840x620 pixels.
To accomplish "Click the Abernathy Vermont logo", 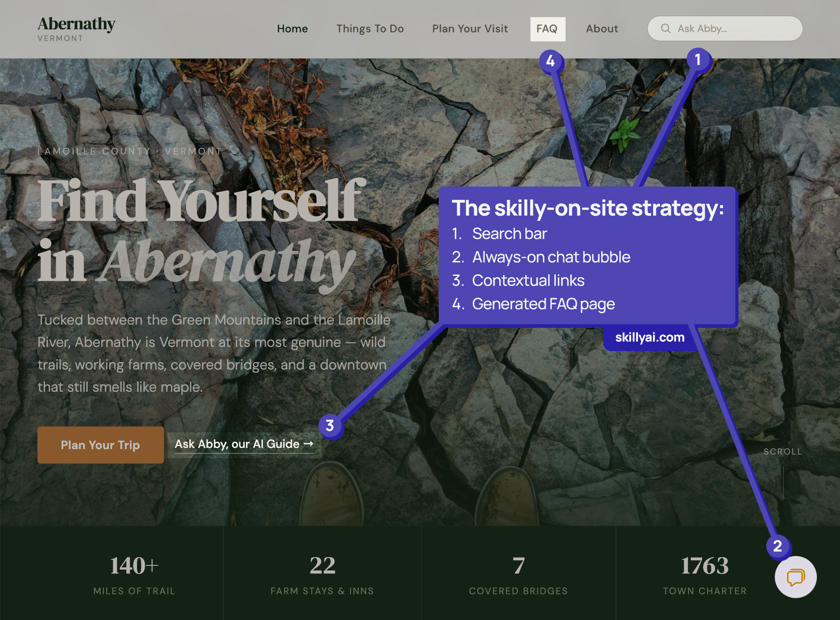I will point(77,29).
